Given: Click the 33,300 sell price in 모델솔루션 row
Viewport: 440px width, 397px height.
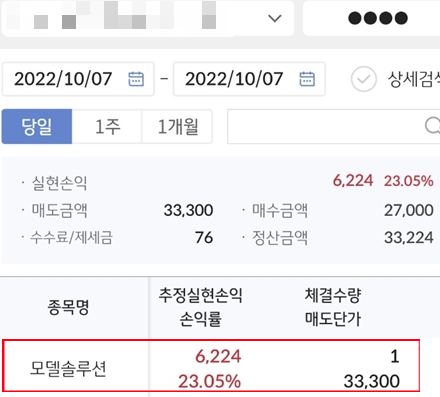Looking at the screenshot, I should (371, 381).
